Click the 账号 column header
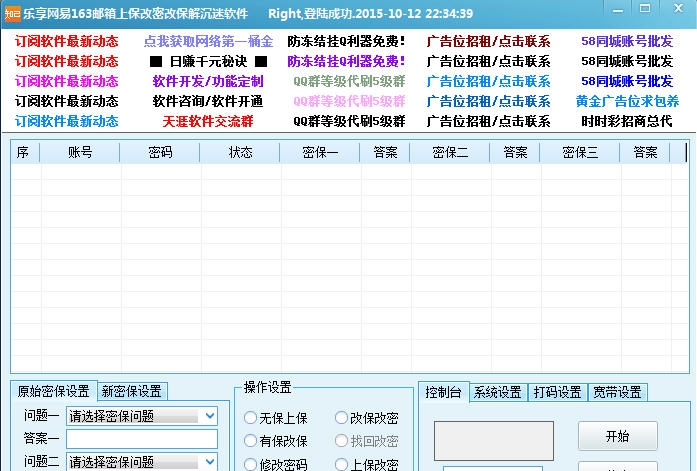The image size is (697, 471). [80, 152]
